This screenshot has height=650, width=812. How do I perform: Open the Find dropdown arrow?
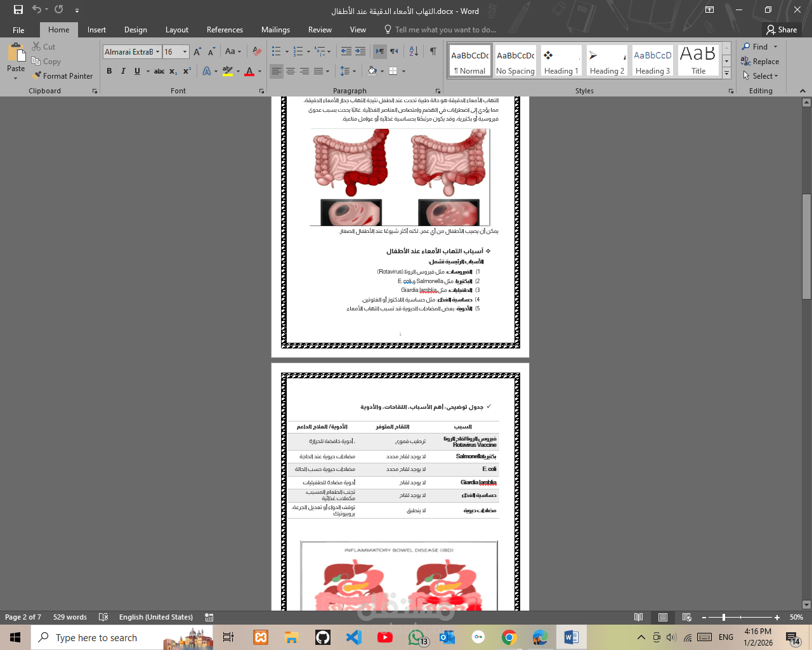pos(775,47)
